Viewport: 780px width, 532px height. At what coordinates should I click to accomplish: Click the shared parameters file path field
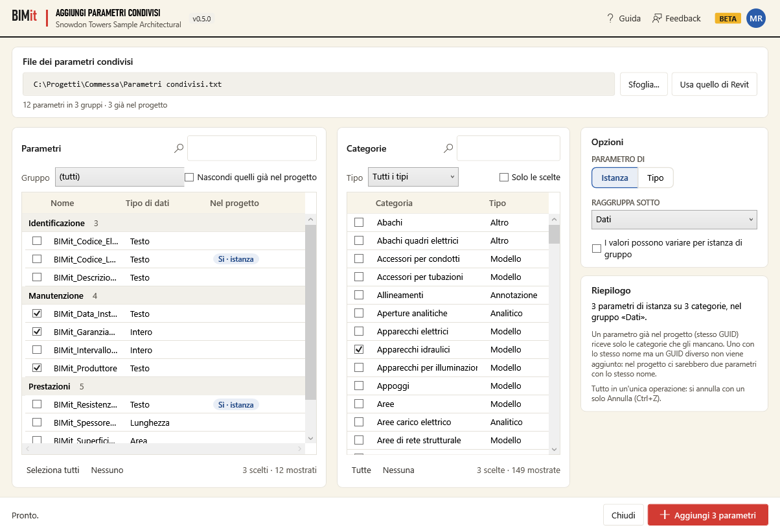(319, 84)
